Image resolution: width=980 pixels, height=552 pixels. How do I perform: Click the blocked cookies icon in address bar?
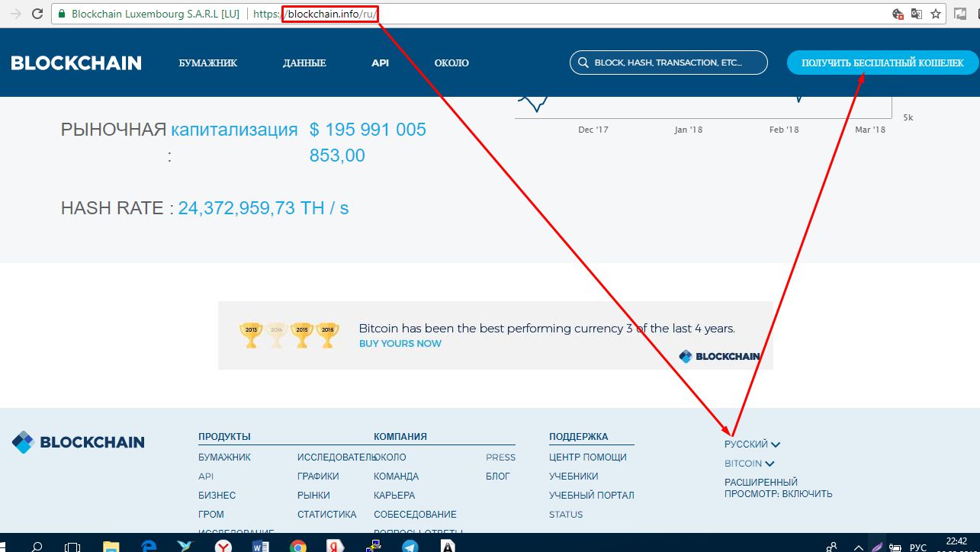coord(898,14)
